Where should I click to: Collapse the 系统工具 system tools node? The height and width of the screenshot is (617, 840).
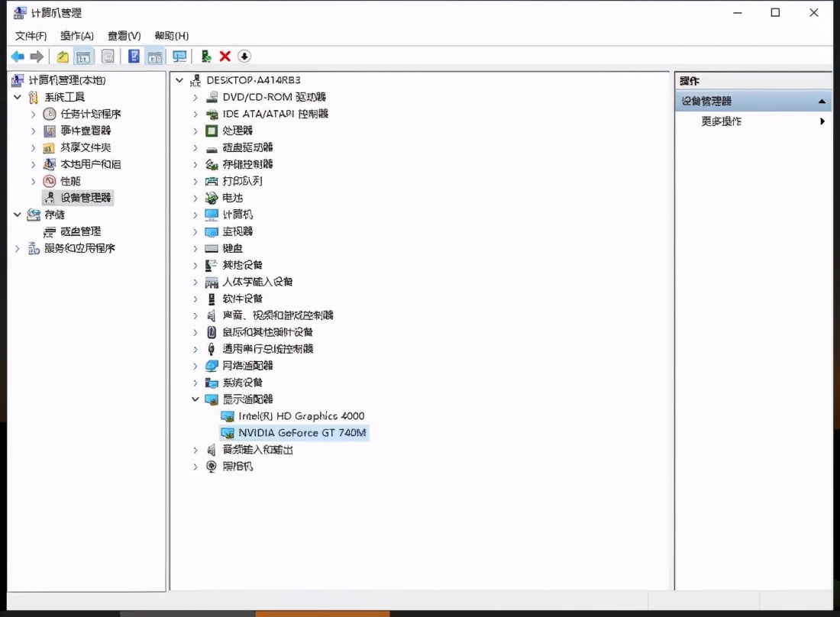[x=17, y=97]
